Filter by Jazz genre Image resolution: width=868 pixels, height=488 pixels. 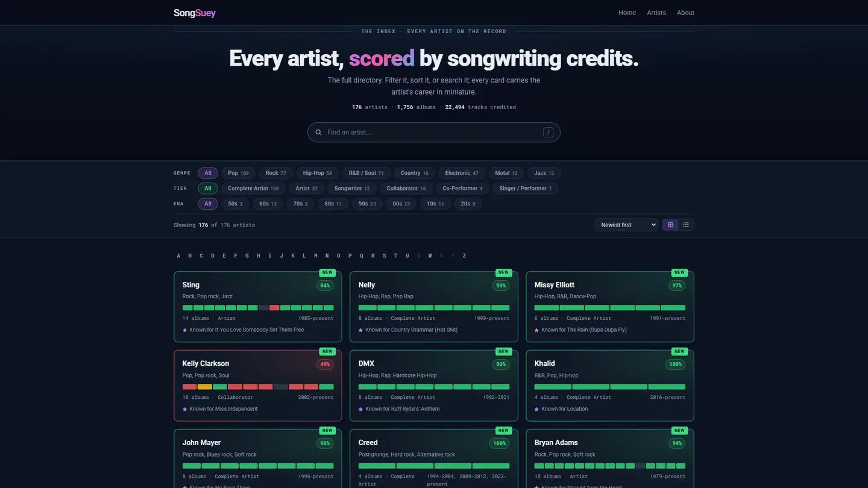click(544, 173)
